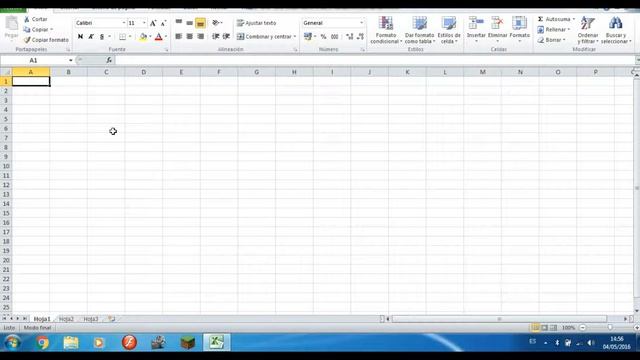640x360 pixels.
Task: Align text to the left
Action: [x=179, y=37]
